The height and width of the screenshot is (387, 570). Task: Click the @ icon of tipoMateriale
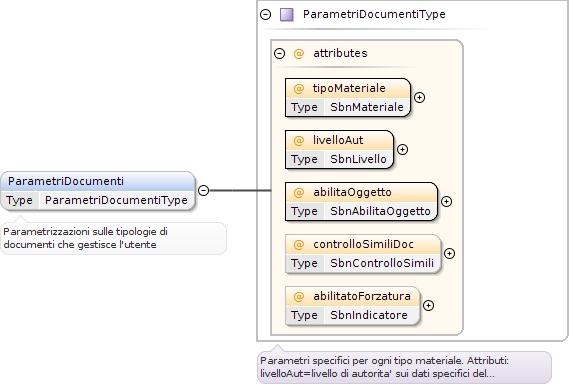pos(298,89)
